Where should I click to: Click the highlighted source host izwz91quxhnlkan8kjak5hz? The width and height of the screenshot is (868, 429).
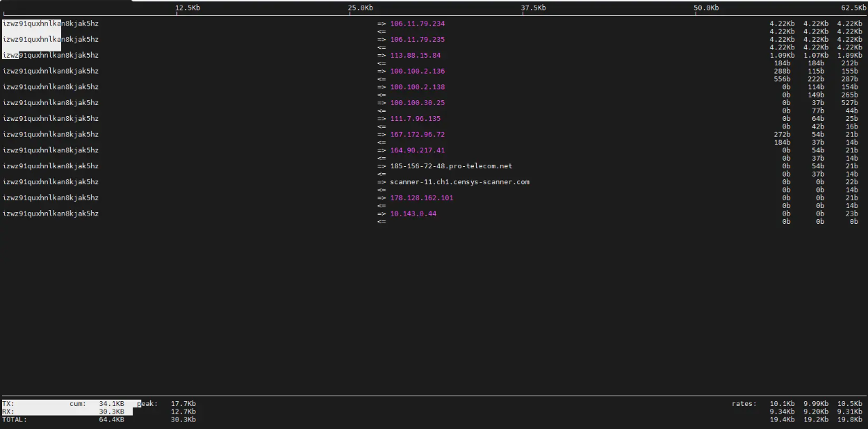click(31, 23)
